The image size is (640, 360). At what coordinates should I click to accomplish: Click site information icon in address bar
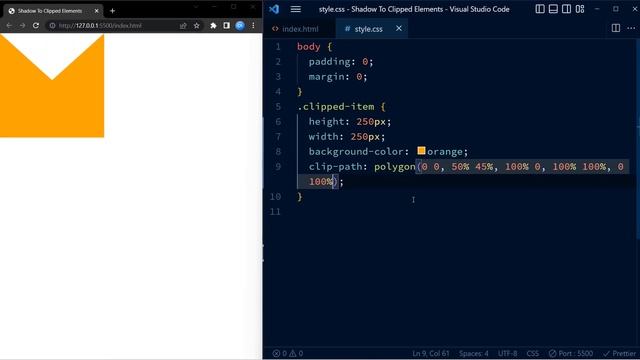tap(52, 25)
